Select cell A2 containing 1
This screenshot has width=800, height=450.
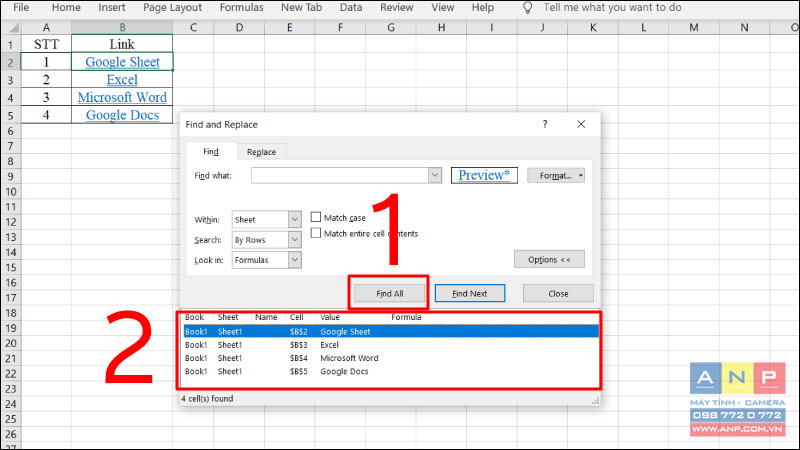coord(46,62)
